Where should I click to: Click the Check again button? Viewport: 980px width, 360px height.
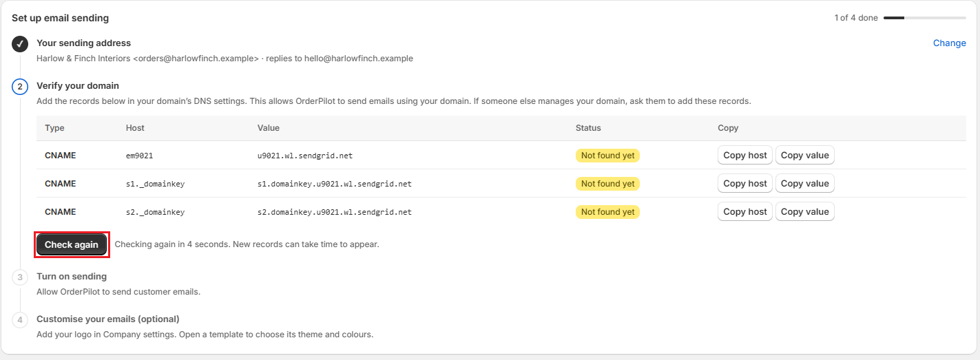(x=72, y=244)
